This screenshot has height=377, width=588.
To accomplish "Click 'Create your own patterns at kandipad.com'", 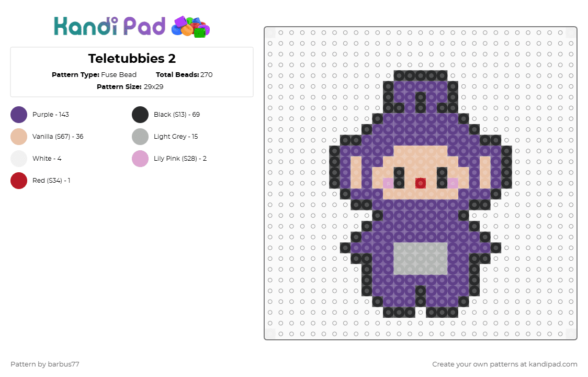I will [505, 364].
